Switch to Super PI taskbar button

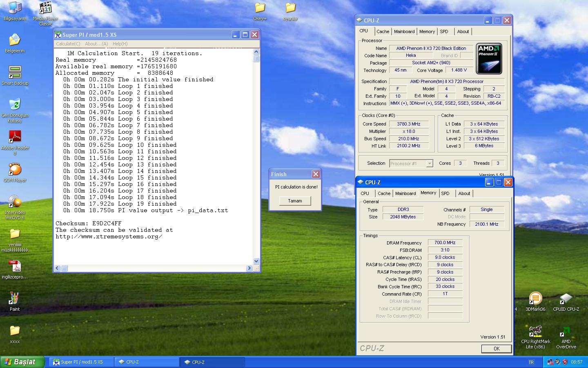click(82, 362)
